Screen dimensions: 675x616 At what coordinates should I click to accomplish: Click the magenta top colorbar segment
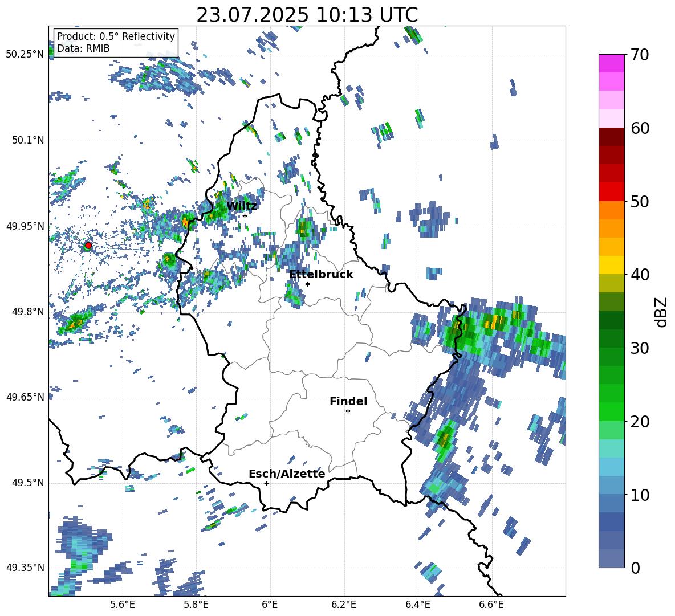[x=611, y=63]
